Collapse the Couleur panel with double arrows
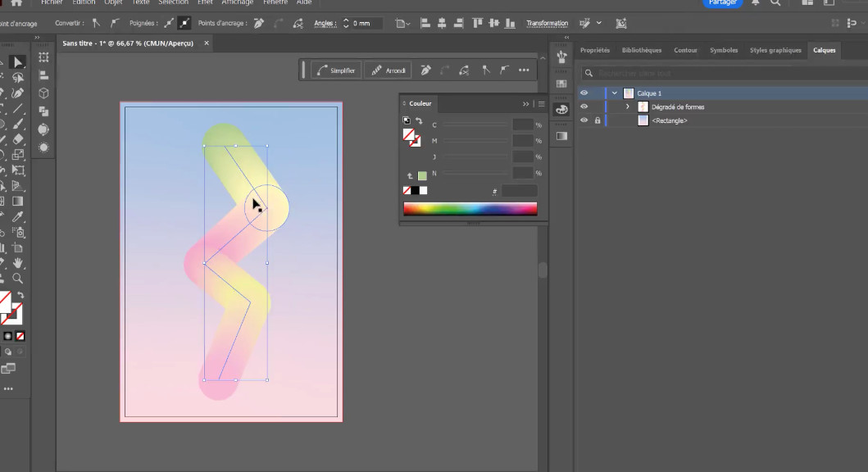Viewport: 868px width, 472px height. tap(526, 104)
